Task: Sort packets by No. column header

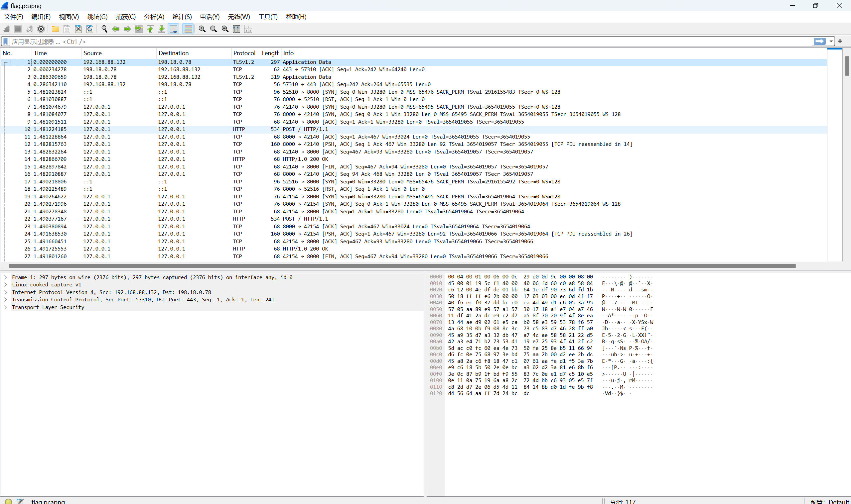Action: click(x=16, y=53)
